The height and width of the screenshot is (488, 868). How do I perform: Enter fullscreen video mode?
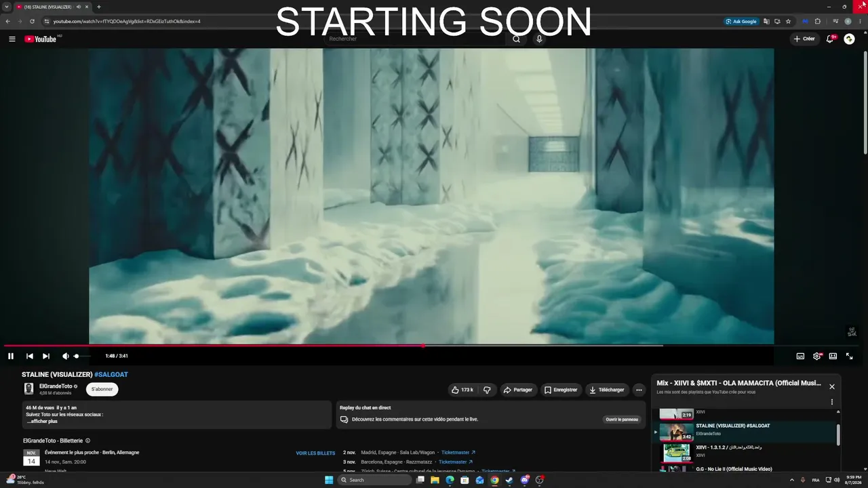849,356
